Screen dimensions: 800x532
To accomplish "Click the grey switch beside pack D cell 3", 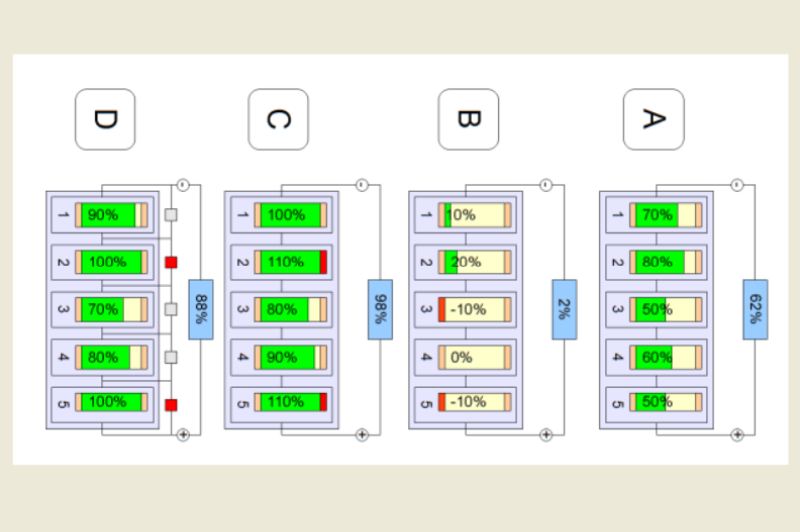I will point(171,309).
